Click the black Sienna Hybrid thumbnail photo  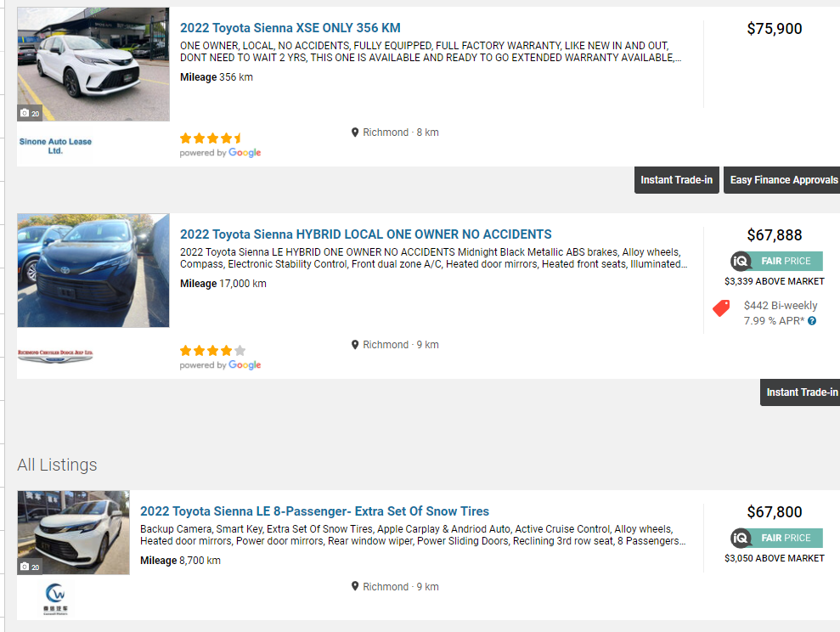pyautogui.click(x=93, y=270)
